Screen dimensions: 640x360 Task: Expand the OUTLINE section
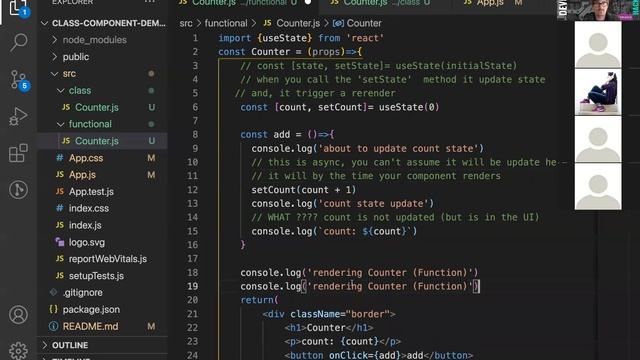tap(70, 345)
